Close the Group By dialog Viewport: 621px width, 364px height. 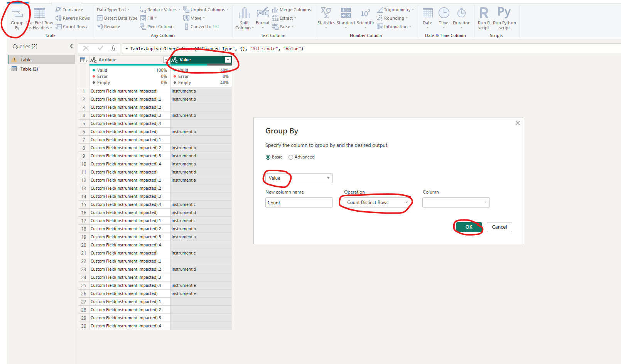tap(518, 123)
